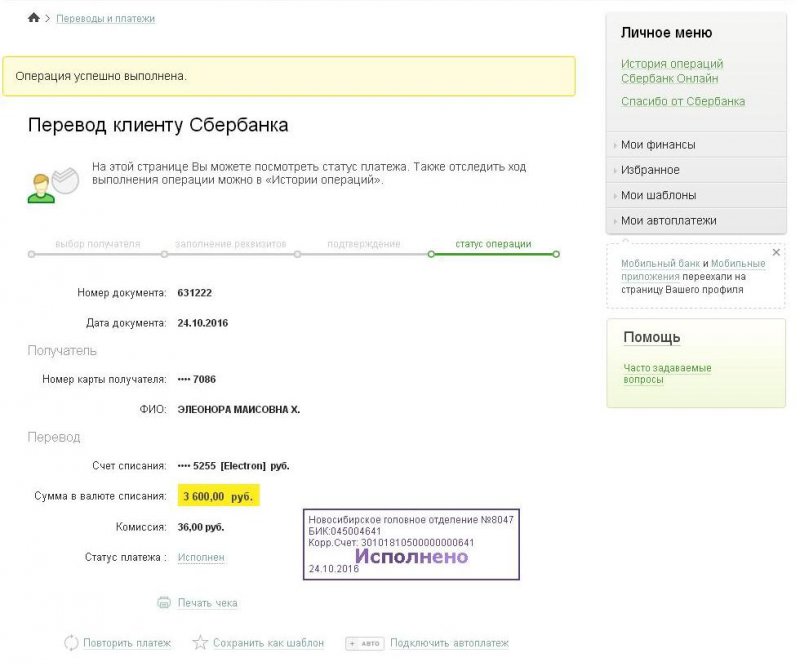
Task: Expand Мои автоплатежи menu section
Action: [x=696, y=221]
